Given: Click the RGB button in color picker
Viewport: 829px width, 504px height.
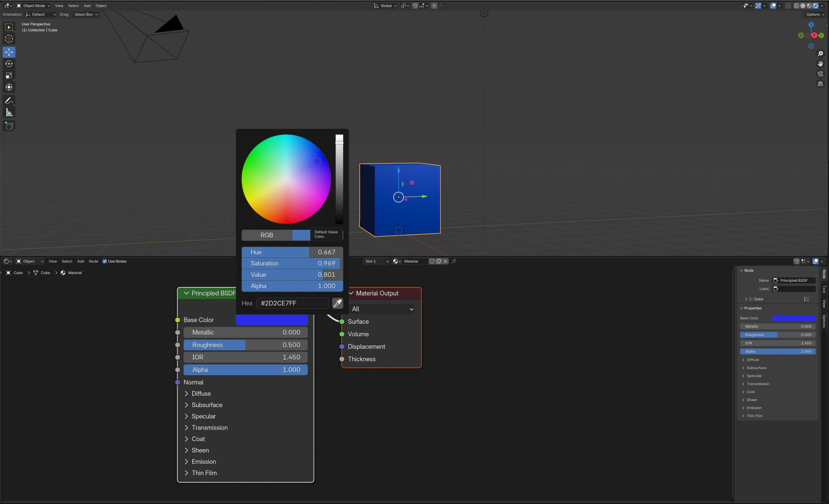Looking at the screenshot, I should [267, 235].
